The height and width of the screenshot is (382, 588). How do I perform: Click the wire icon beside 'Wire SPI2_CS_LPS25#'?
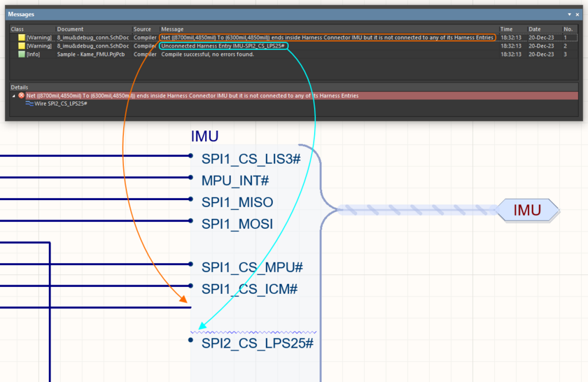[29, 104]
